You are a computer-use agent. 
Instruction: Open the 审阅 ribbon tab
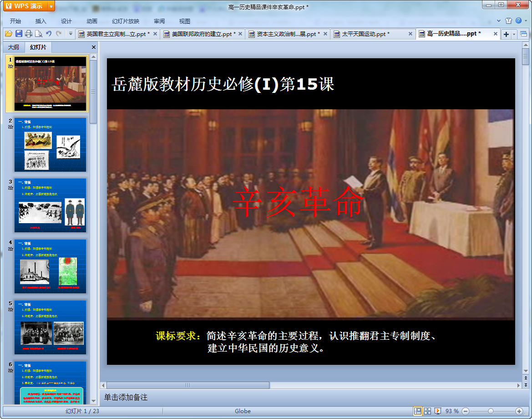point(159,21)
